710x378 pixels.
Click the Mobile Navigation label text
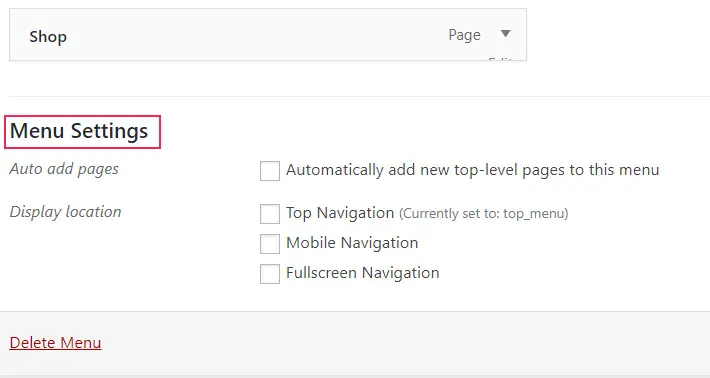(x=352, y=243)
